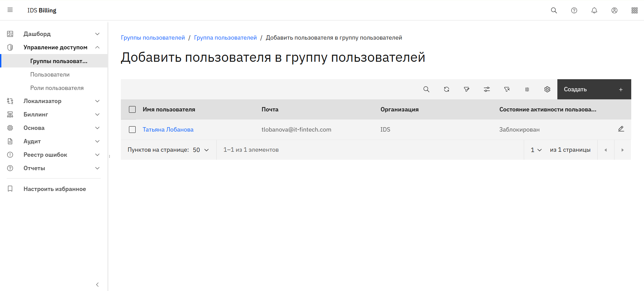The height and width of the screenshot is (291, 644).
Task: Open the sliders settings icon in toolbar
Action: coord(487,89)
